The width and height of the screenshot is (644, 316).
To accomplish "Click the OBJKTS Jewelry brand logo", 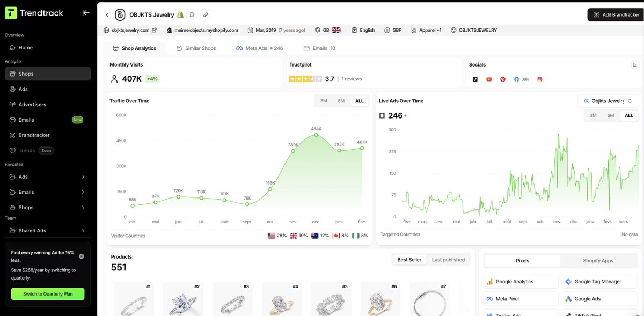I will pos(120,15).
